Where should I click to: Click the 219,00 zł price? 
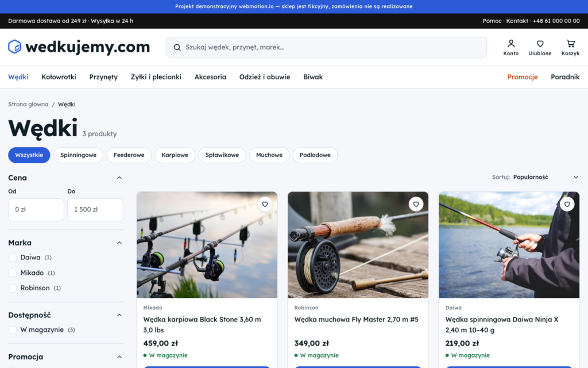pyautogui.click(x=462, y=343)
